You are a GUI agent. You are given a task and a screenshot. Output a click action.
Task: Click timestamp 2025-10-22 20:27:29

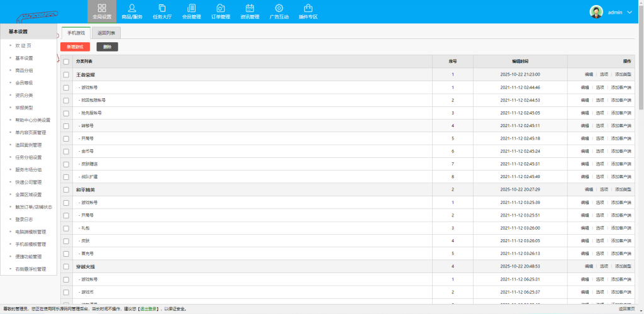coord(520,189)
